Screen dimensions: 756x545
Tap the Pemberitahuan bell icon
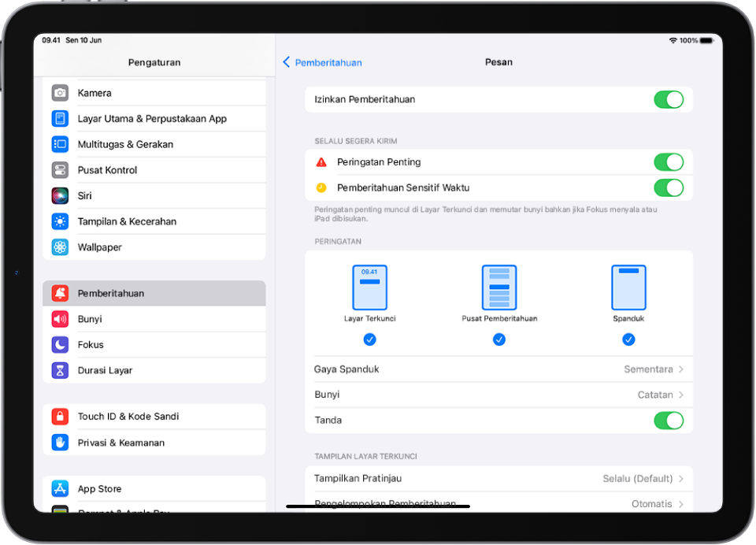tap(60, 293)
